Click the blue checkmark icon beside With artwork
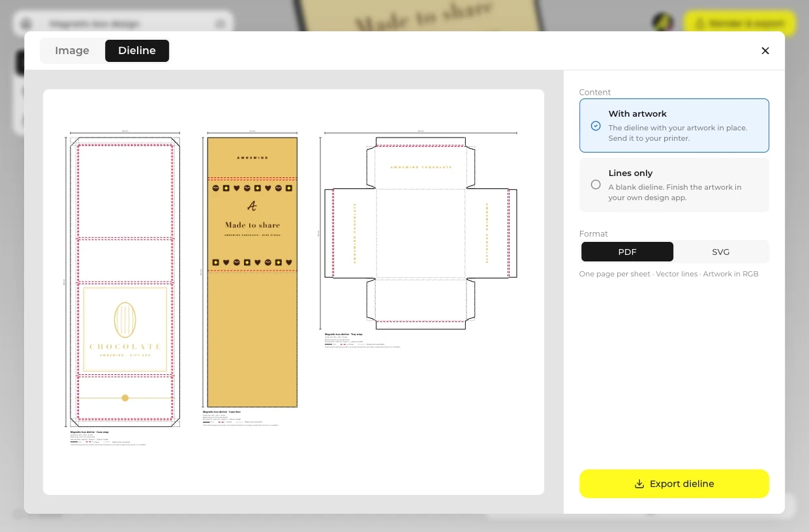 596,126
